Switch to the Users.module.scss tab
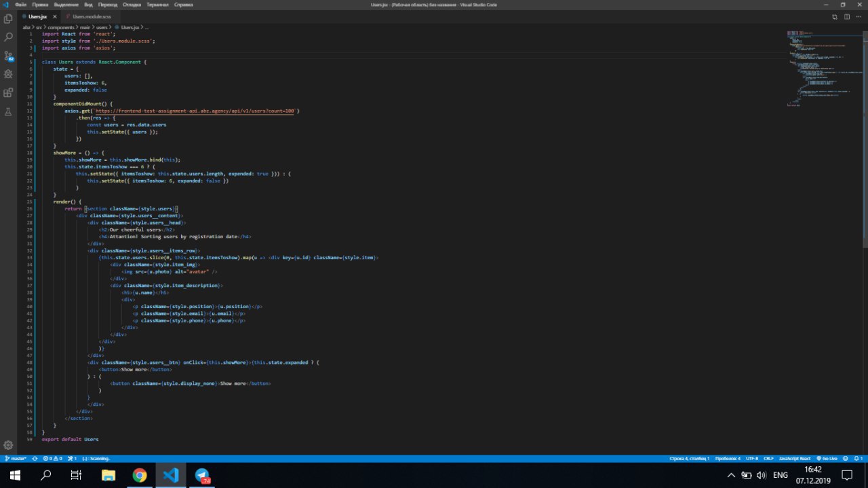This screenshot has height=488, width=868. [x=92, y=16]
